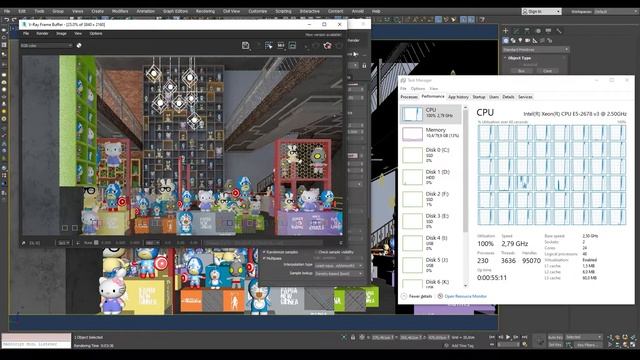Viewport: 640px width, 360px height.
Task: Select the Geometry category icon in Create panel
Action: point(506,40)
